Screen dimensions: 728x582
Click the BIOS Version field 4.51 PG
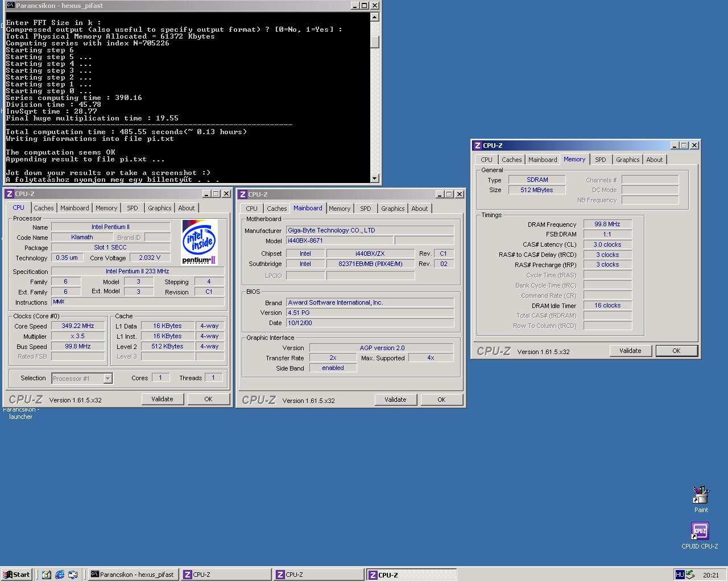pyautogui.click(x=370, y=313)
